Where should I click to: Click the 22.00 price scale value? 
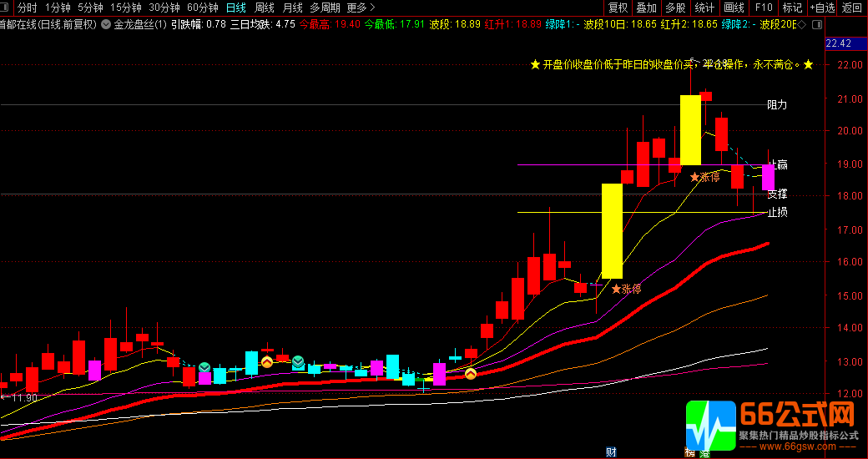(850, 65)
